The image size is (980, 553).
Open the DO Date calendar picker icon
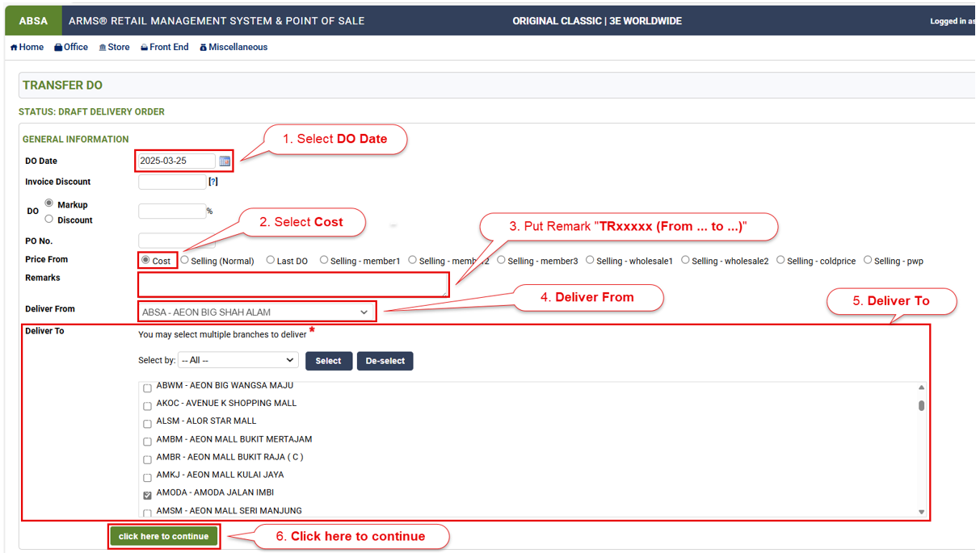pos(225,161)
